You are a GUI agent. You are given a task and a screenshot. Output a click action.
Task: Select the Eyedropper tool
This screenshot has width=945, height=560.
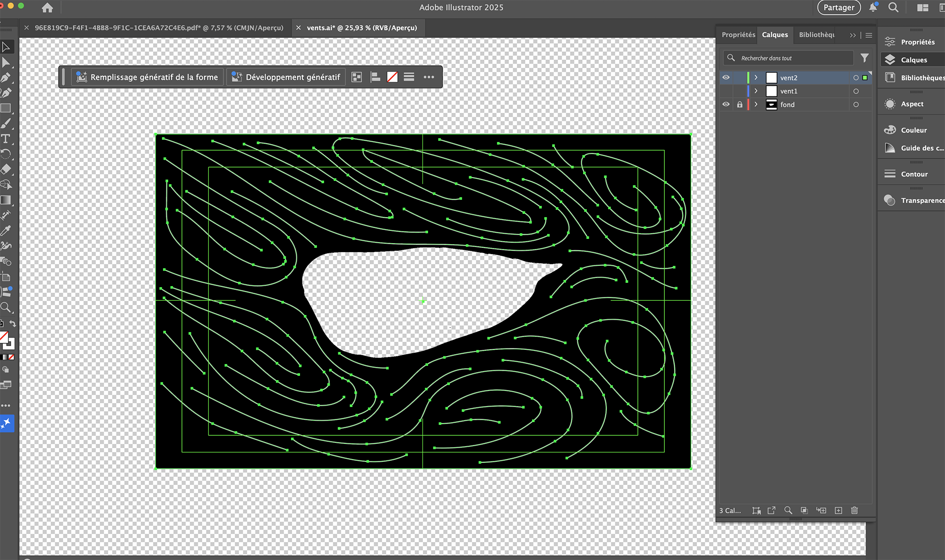click(6, 231)
